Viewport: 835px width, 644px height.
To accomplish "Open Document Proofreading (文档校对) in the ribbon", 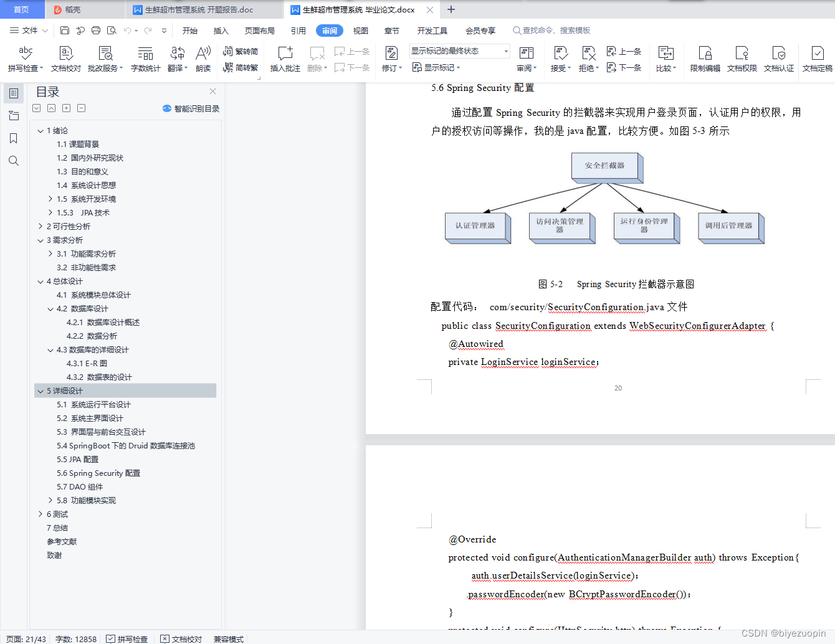I will (66, 59).
